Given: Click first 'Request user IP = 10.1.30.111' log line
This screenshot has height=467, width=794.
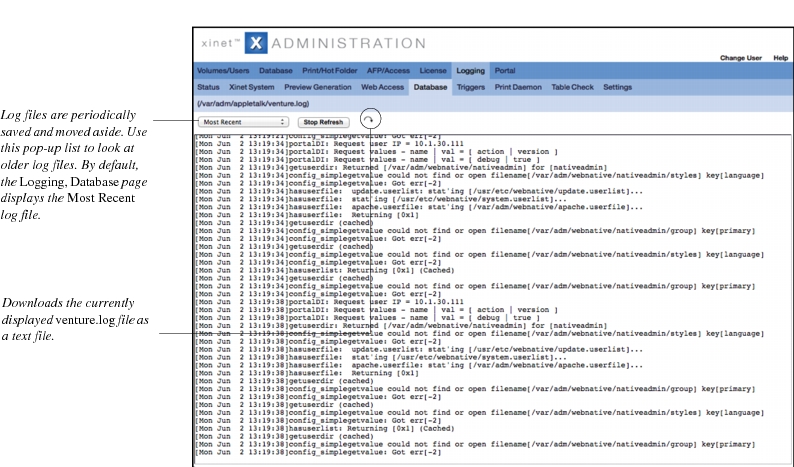Looking at the screenshot, I should coord(329,144).
